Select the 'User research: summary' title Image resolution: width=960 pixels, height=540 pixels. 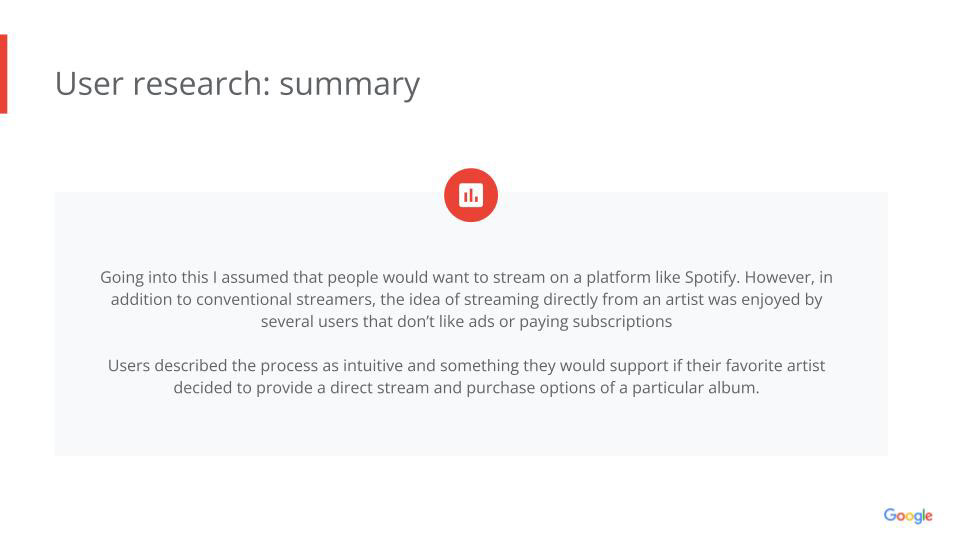coord(237,83)
